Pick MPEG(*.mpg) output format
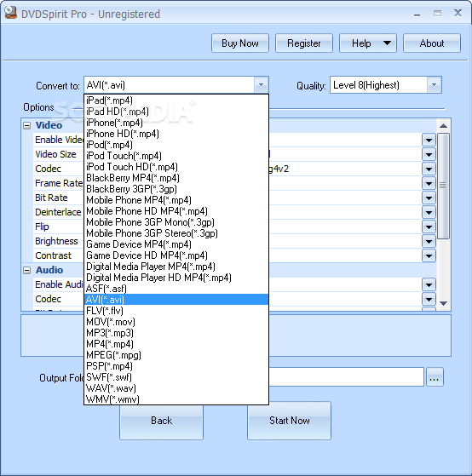The height and width of the screenshot is (476, 472). coord(176,355)
